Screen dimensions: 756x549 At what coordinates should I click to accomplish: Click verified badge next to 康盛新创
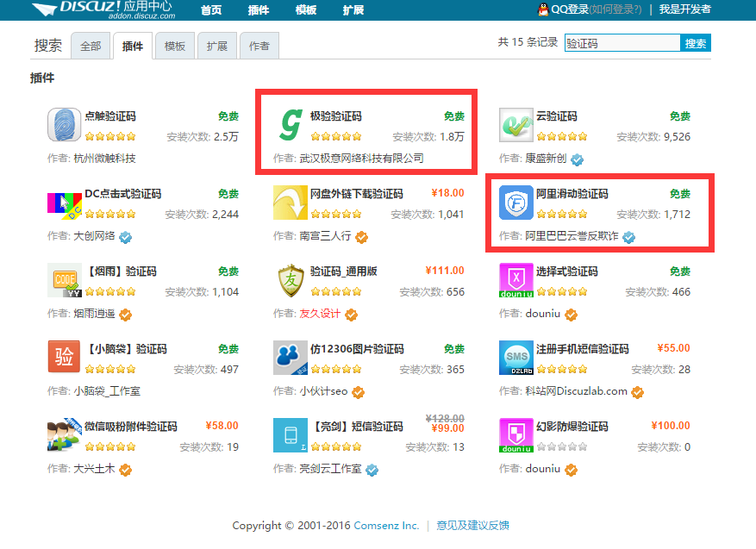(577, 159)
